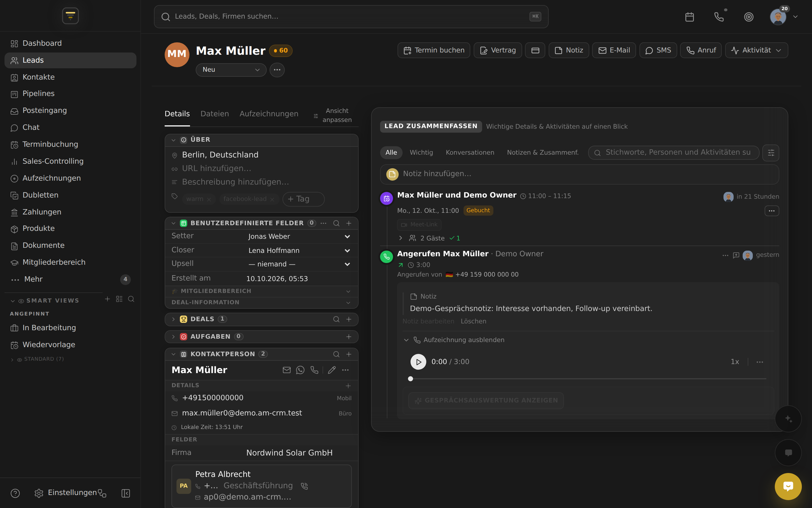Viewport: 812px width, 508px height.
Task: Open the Aktivität dropdown button
Action: [756, 50]
